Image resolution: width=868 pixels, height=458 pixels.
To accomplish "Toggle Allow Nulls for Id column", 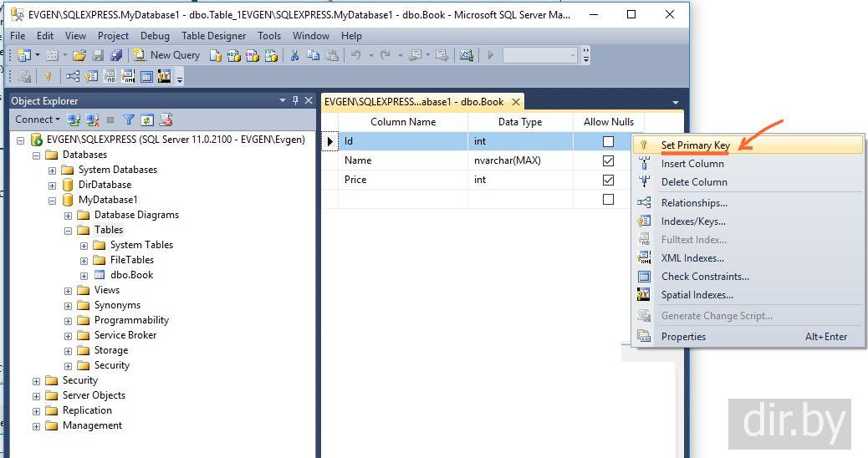I will (x=608, y=141).
